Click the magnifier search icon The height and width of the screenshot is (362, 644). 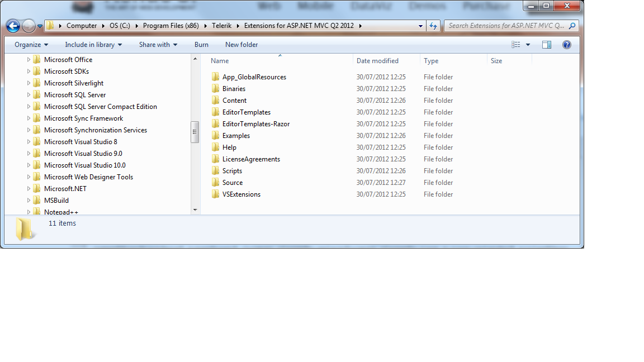tap(572, 26)
